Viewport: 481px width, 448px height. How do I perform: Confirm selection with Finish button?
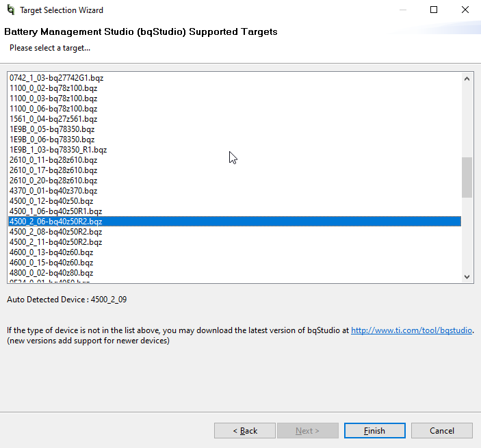pyautogui.click(x=374, y=431)
